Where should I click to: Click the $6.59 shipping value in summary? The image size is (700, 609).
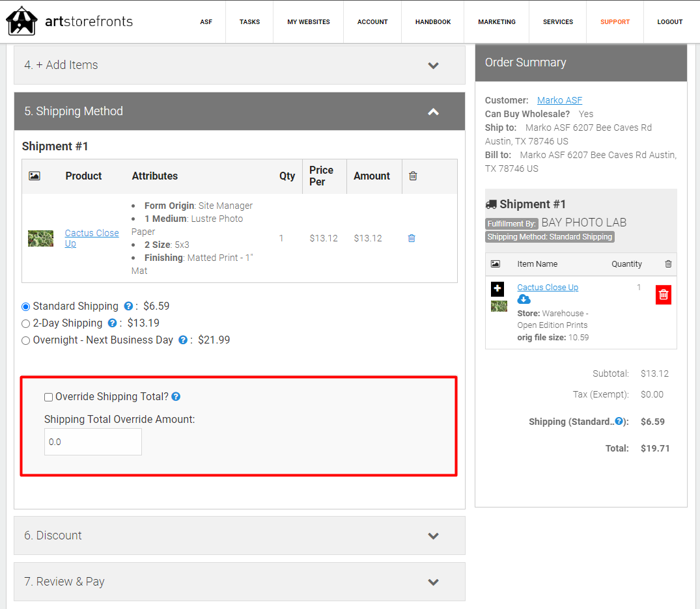652,422
